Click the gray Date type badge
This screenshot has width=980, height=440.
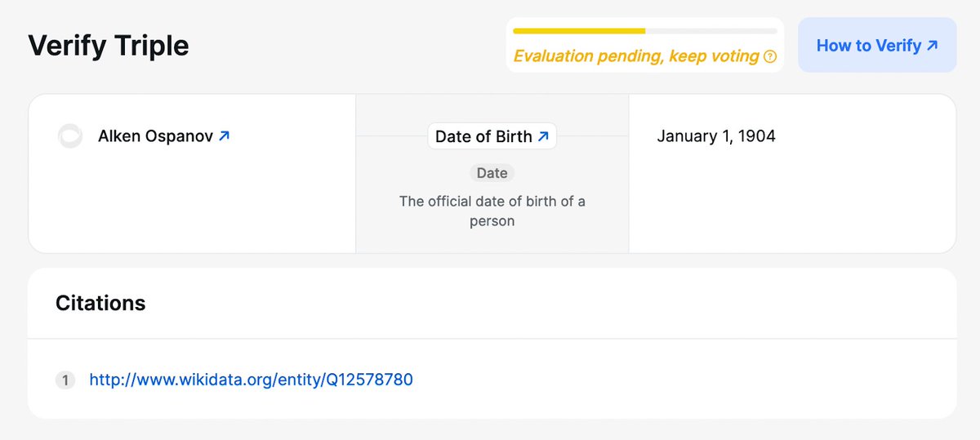coord(492,173)
